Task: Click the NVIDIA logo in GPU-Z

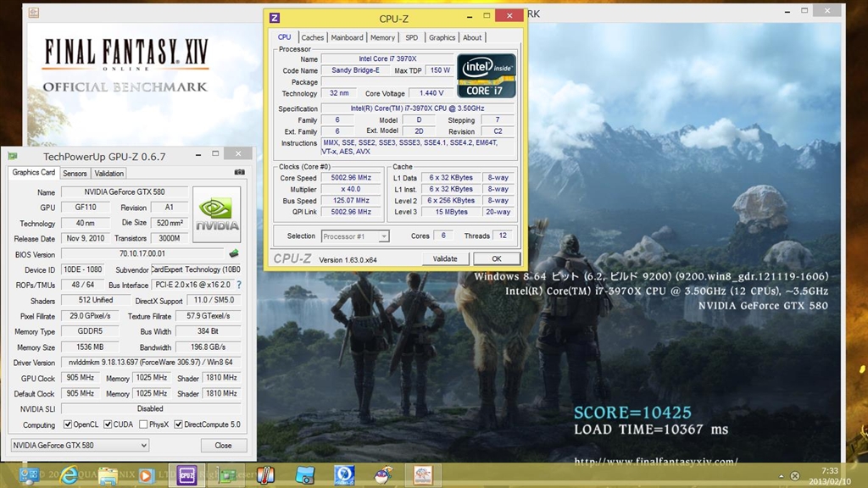Action: point(216,214)
